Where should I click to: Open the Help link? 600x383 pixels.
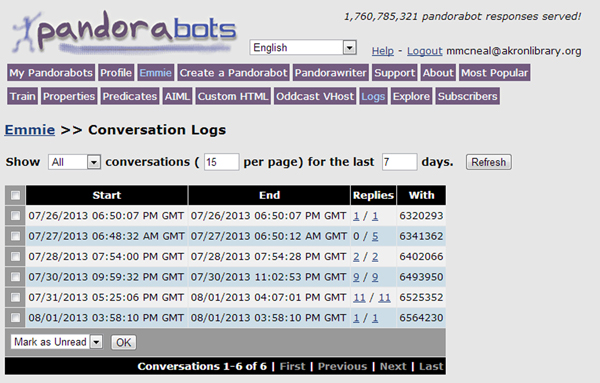(x=383, y=51)
